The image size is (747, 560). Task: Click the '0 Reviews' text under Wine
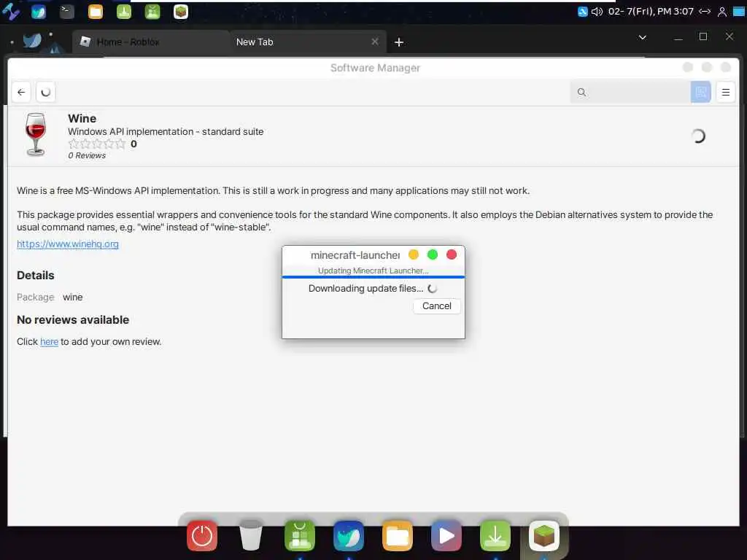87,155
